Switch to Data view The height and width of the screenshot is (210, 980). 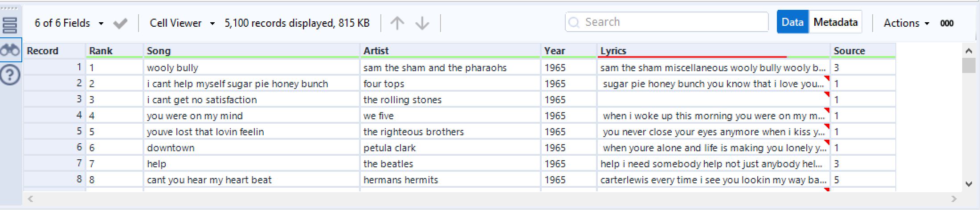[792, 22]
